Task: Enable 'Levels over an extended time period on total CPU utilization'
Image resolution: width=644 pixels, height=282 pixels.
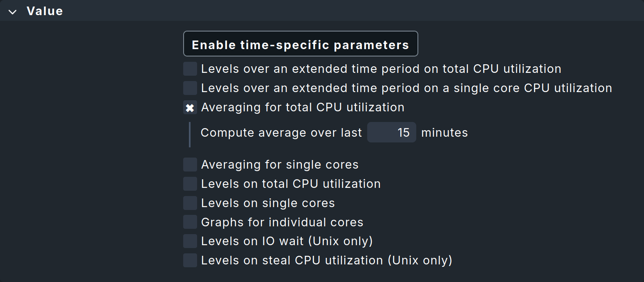Action: (190, 69)
